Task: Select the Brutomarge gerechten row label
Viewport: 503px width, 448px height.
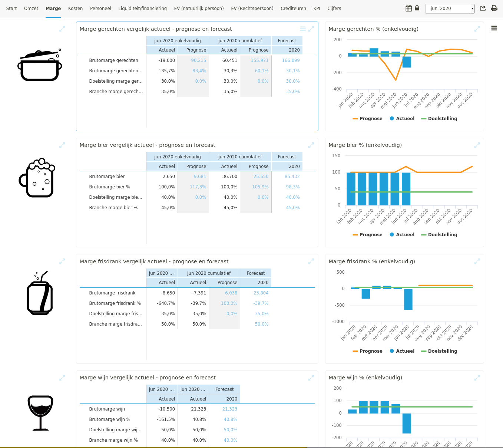Action: point(113,60)
